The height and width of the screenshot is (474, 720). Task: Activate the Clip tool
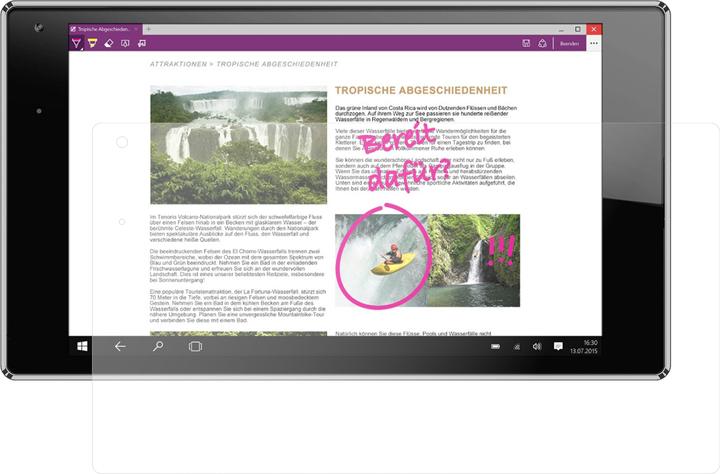pos(142,43)
